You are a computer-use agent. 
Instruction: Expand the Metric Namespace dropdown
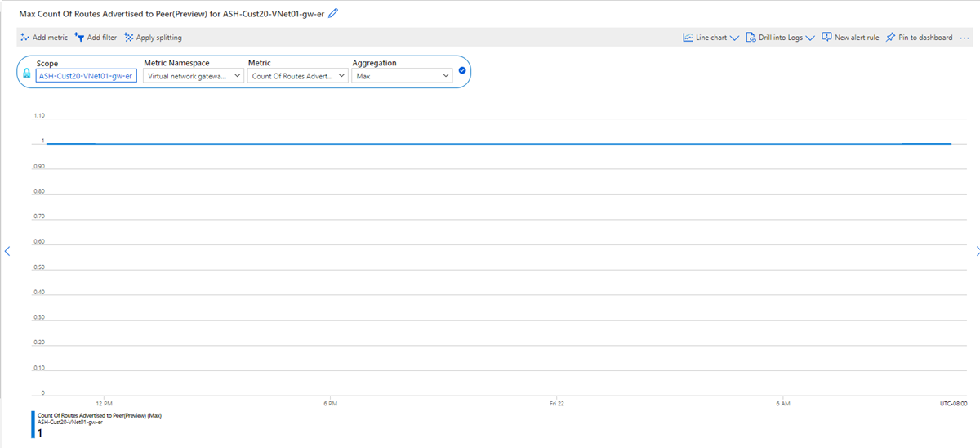coord(194,75)
